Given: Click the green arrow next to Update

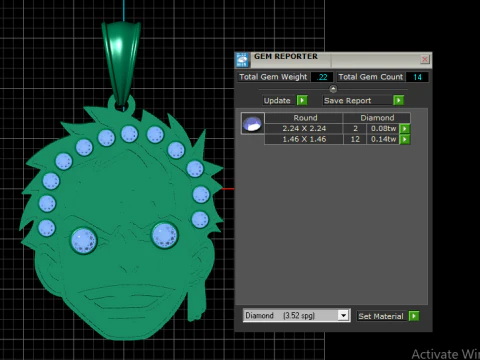Looking at the screenshot, I should pos(302,100).
